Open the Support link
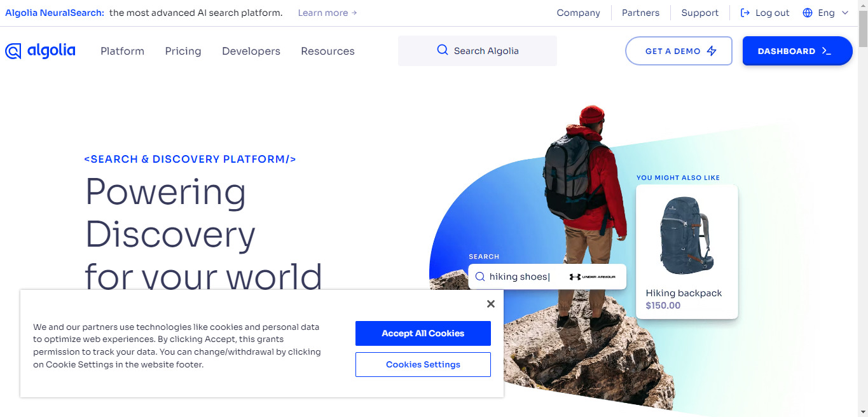 pos(699,13)
